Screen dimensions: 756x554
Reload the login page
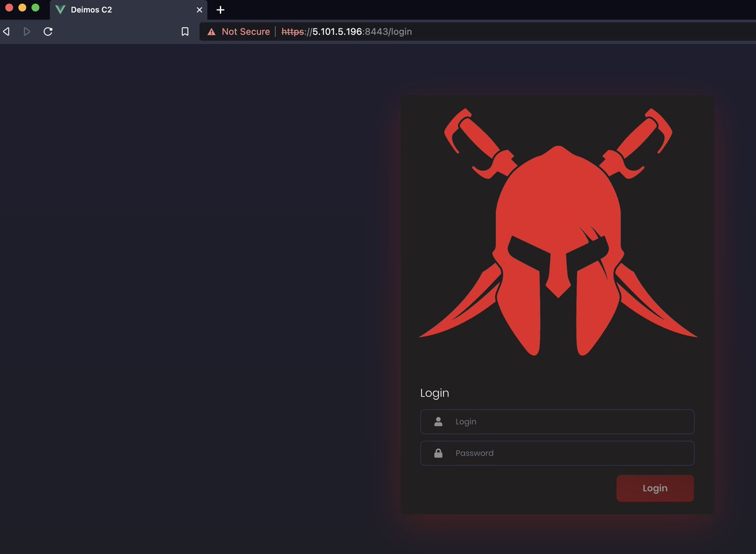click(48, 32)
